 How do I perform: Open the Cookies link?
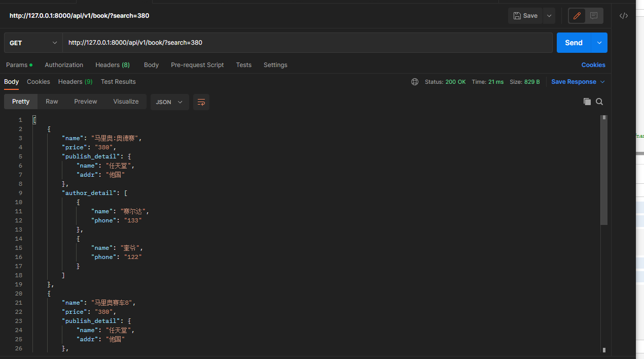(x=593, y=65)
